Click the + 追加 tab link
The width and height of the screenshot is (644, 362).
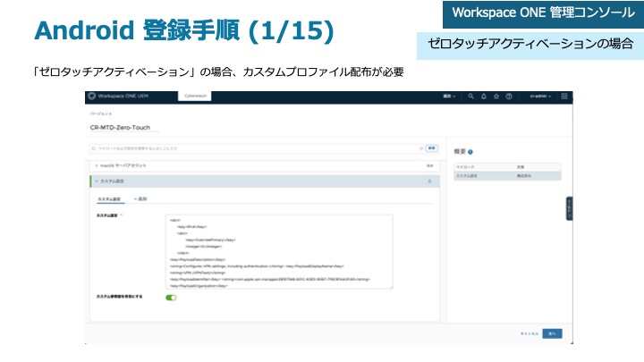coord(140,199)
